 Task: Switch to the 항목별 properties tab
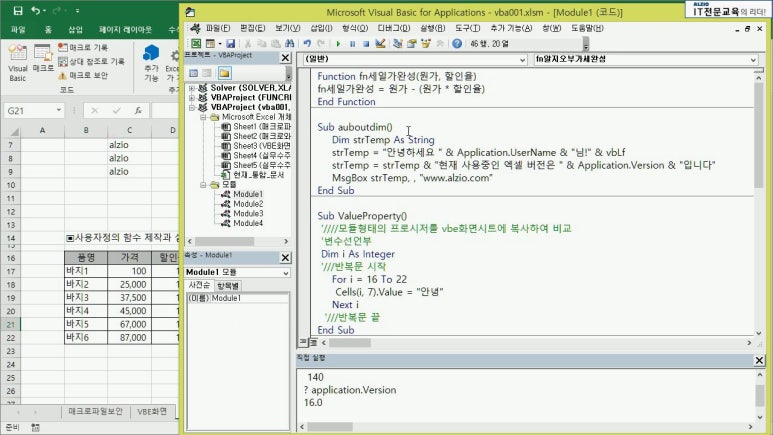228,286
